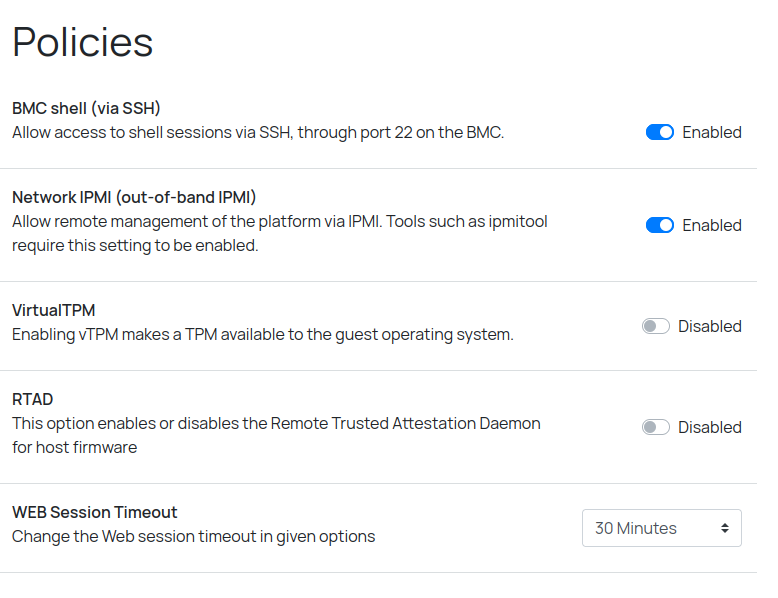Viewport: 778px width, 598px height.
Task: Disable the BMC shell SSH toggle
Action: (660, 132)
